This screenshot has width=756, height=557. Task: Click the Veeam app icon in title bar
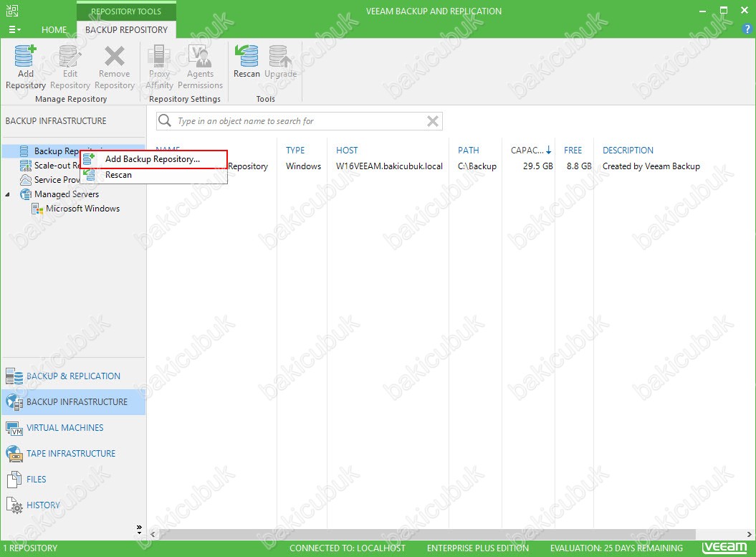pos(12,11)
